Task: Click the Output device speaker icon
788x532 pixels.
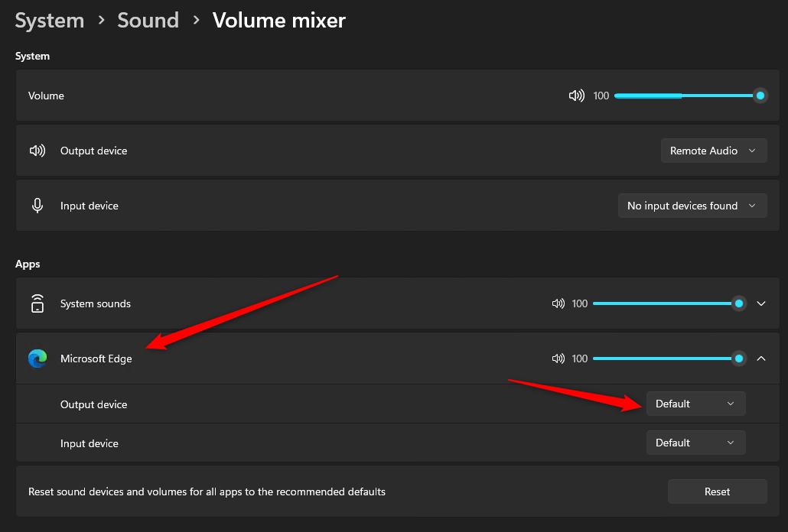Action: 37,150
